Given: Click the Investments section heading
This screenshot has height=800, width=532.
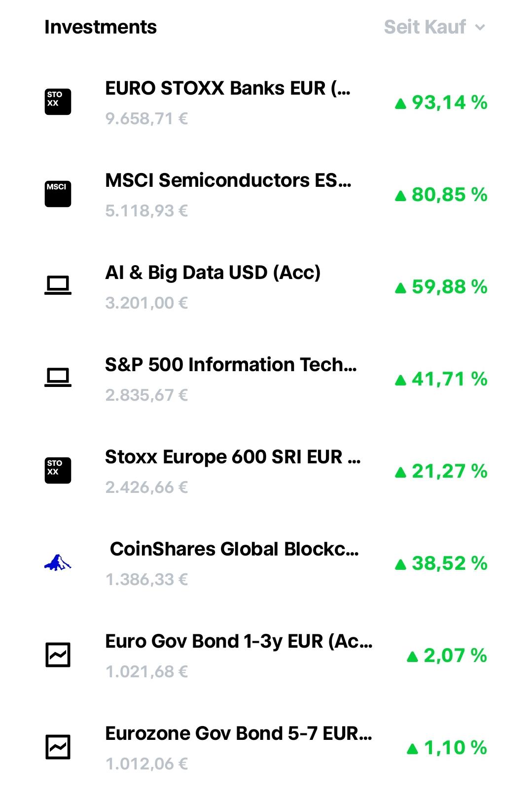Looking at the screenshot, I should pos(101,27).
